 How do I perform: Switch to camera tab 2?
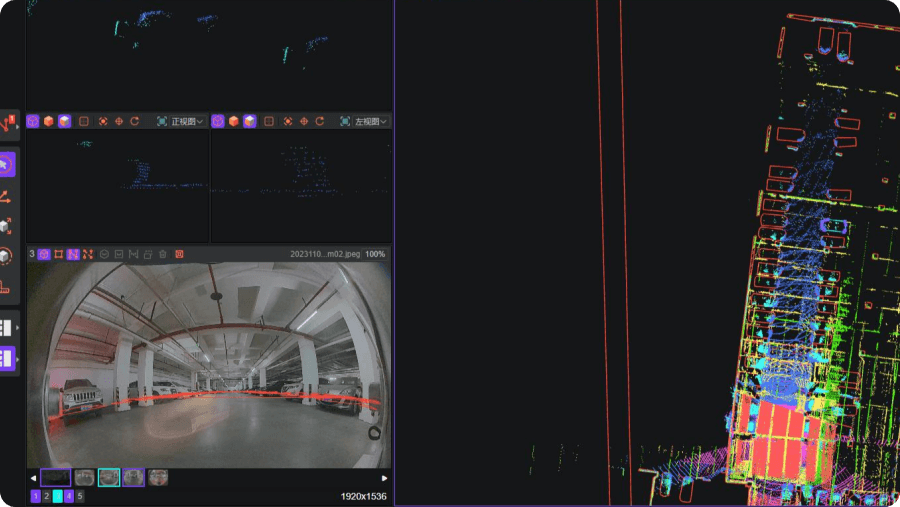(x=46, y=496)
